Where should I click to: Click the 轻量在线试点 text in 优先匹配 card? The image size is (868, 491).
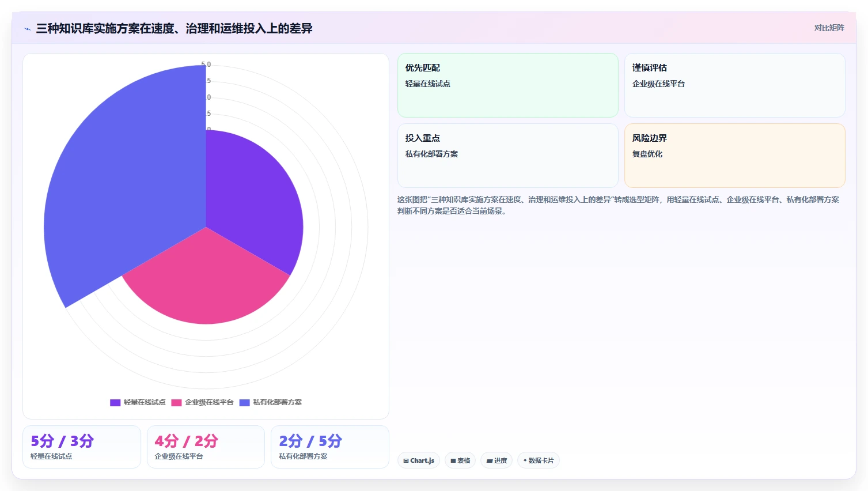[427, 84]
